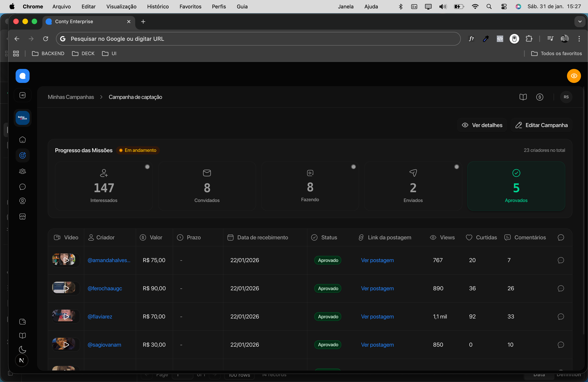Click the Editar Campanha button
The width and height of the screenshot is (588, 382).
pyautogui.click(x=542, y=125)
